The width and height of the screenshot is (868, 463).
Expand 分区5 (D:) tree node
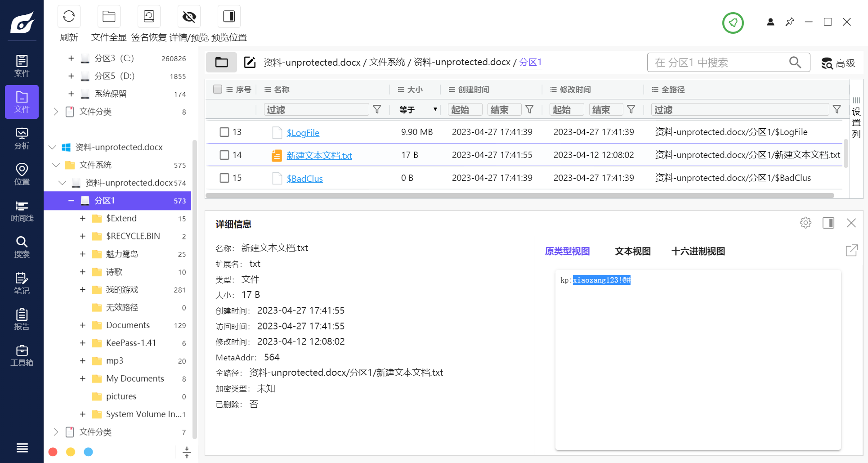(71, 76)
